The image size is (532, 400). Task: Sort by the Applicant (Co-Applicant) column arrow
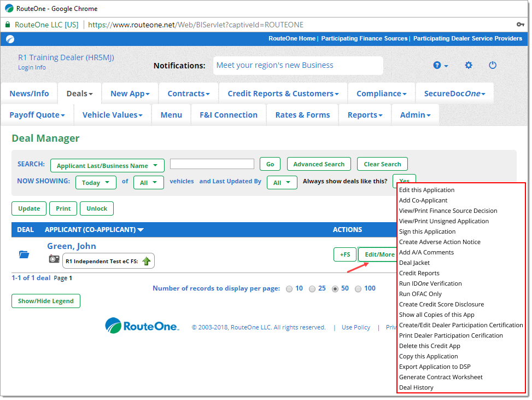[x=141, y=230]
